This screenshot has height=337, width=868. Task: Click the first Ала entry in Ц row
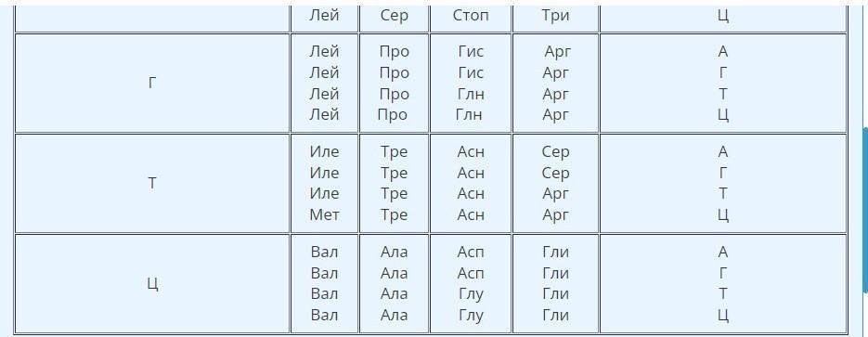point(394,253)
